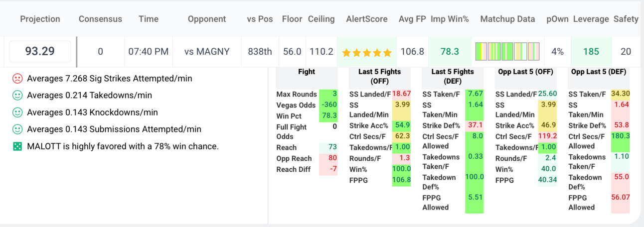Sort by pOwn column header
The width and height of the screenshot is (644, 227).
point(557,19)
